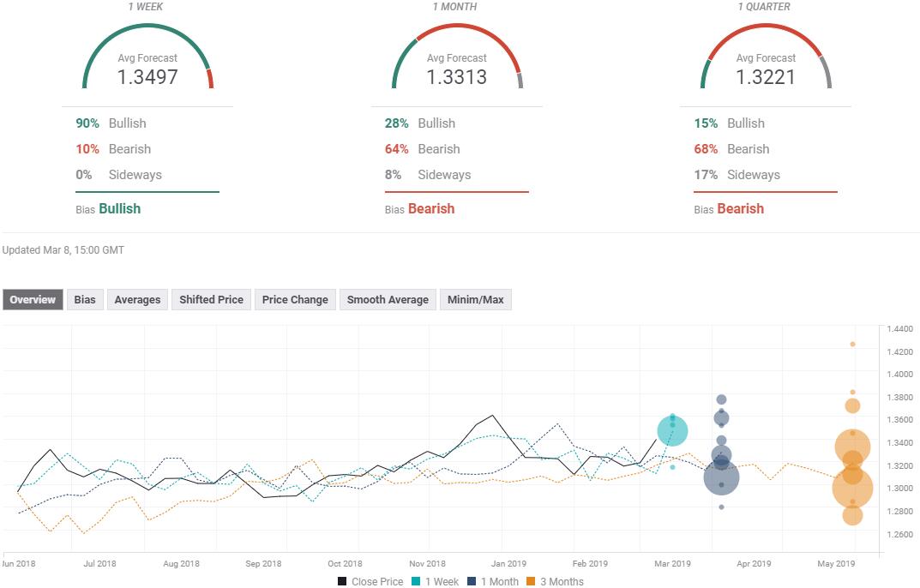Click the 0% Sideways row
This screenshot has width=920, height=588.
(118, 175)
